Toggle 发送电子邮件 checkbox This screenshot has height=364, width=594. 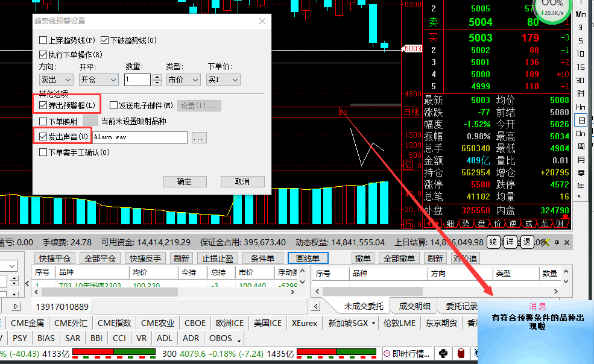pyautogui.click(x=113, y=105)
